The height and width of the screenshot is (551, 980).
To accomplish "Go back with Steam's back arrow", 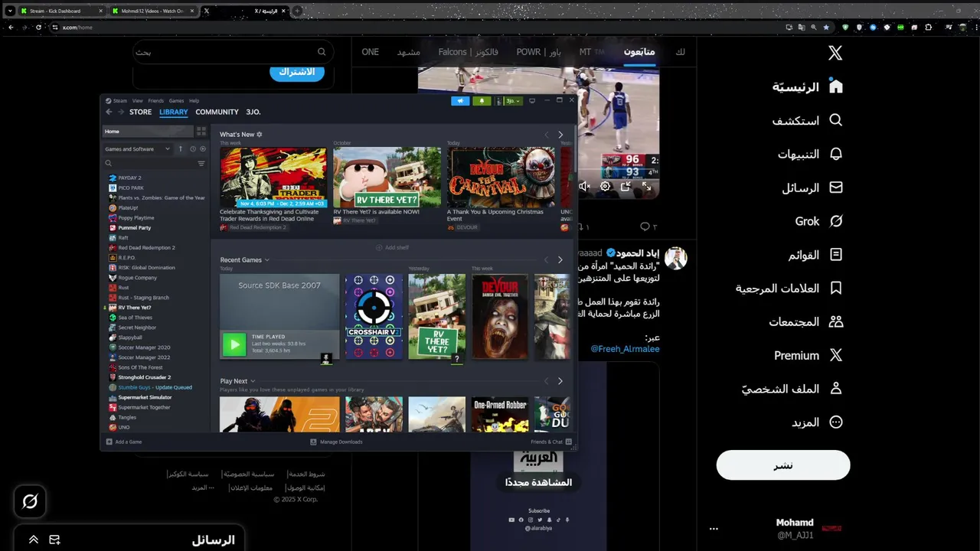I will click(109, 112).
